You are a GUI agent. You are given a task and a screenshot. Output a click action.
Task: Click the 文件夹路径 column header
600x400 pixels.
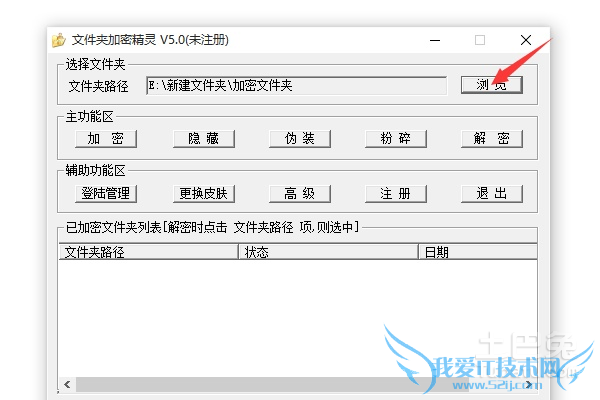coord(148,252)
